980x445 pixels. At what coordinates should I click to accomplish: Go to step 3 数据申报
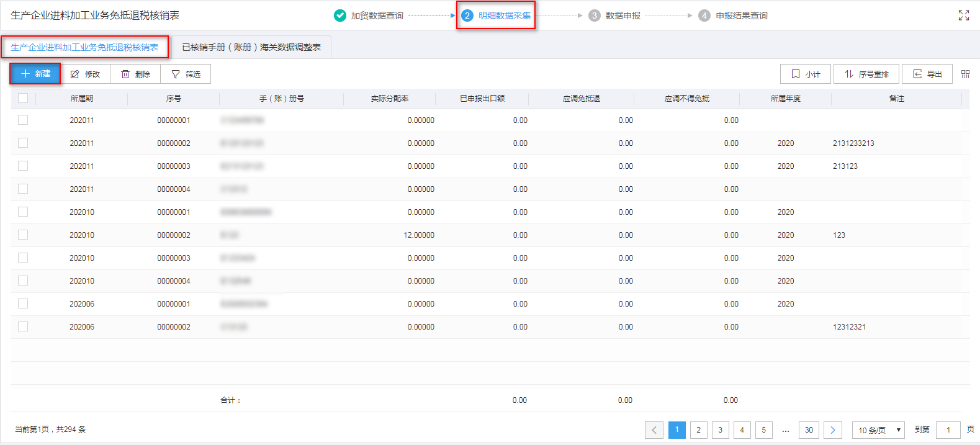point(614,16)
